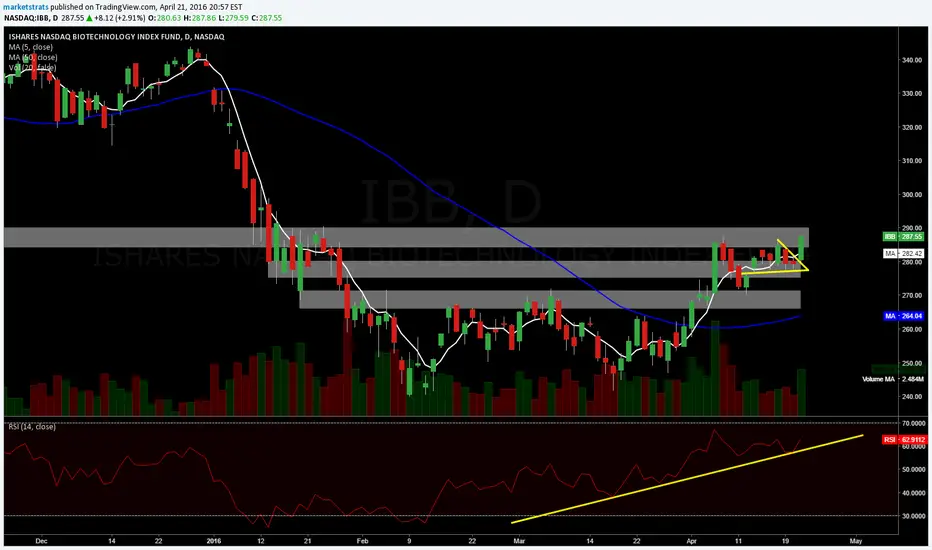Click the green IBB 287.55 price label
This screenshot has width=932, height=550.
(903, 237)
